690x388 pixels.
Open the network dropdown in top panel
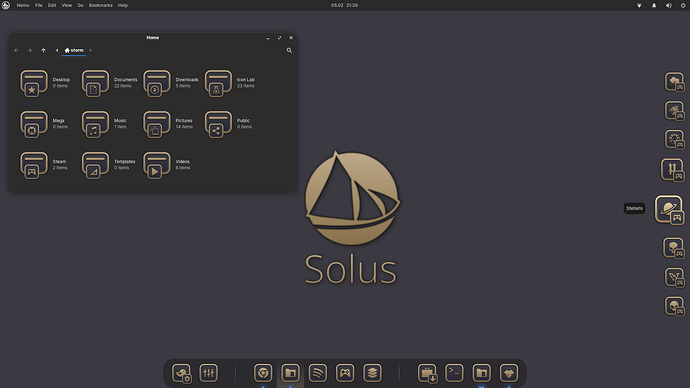click(x=639, y=5)
